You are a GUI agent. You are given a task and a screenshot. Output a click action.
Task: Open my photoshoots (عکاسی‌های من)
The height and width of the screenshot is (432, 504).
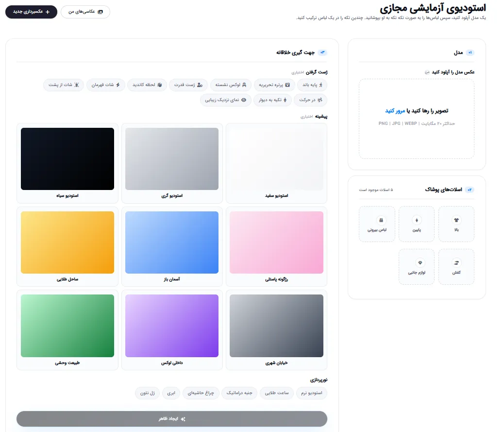pos(85,12)
